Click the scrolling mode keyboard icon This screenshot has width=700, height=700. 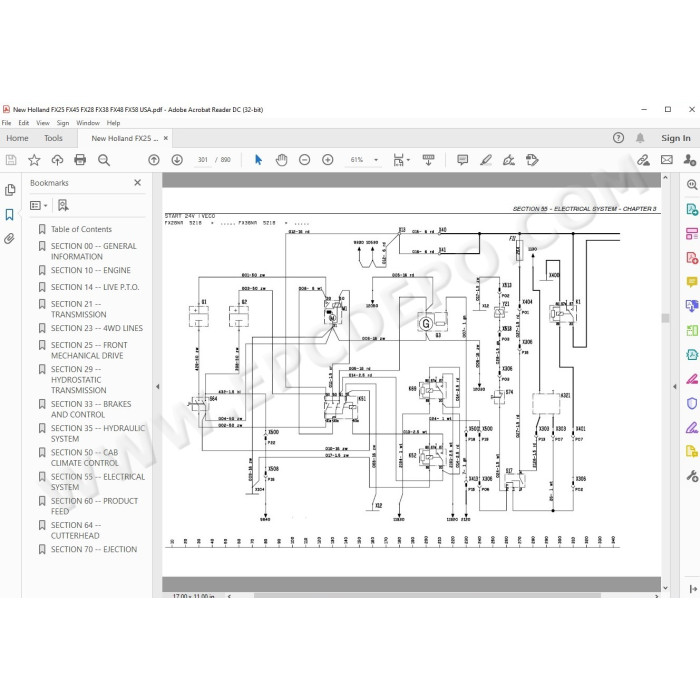428,160
